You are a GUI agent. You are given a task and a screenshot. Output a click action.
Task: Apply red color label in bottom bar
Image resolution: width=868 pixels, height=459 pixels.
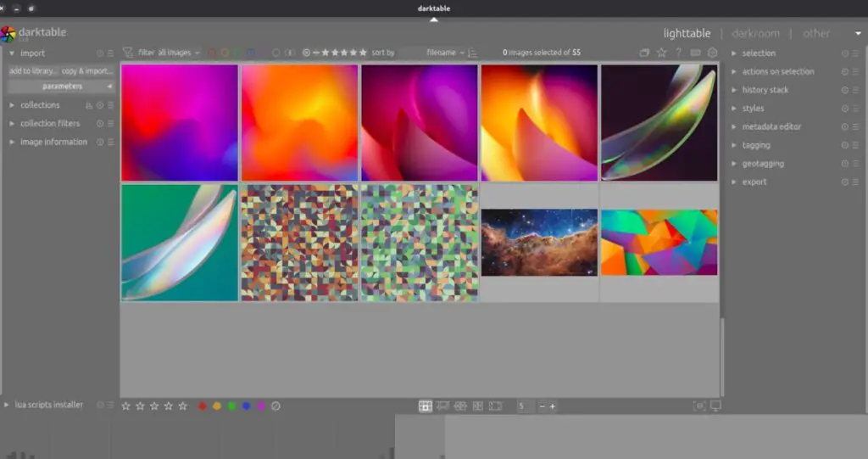(x=203, y=406)
